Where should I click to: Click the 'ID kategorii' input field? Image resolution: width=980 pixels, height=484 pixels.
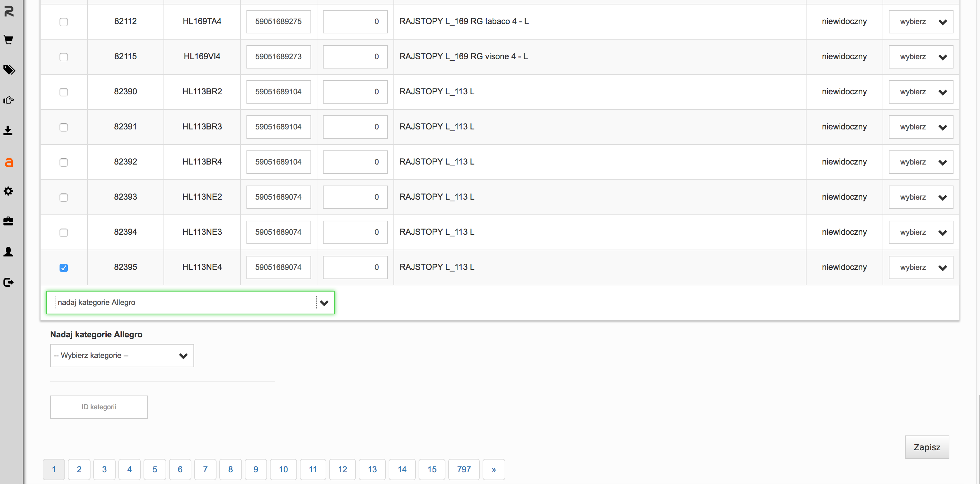[98, 407]
